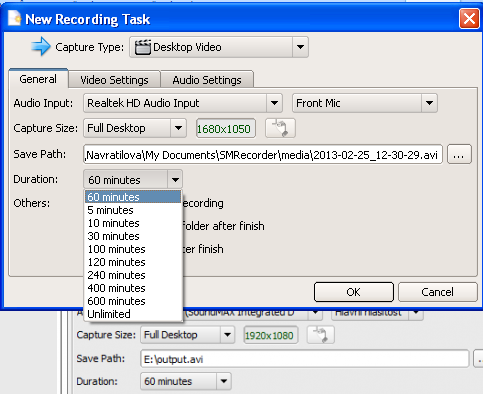483x394 pixels.
Task: Click the Save Path text field
Action: click(263, 154)
